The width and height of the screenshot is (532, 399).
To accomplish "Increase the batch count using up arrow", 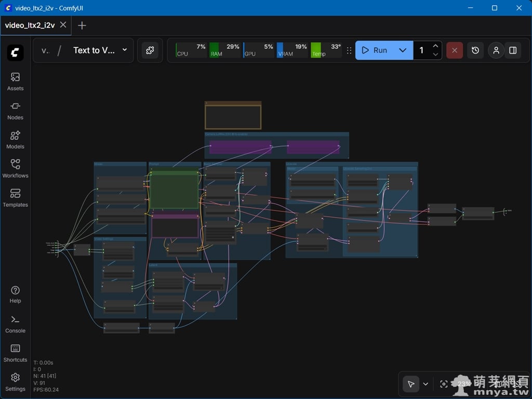I will coord(435,46).
